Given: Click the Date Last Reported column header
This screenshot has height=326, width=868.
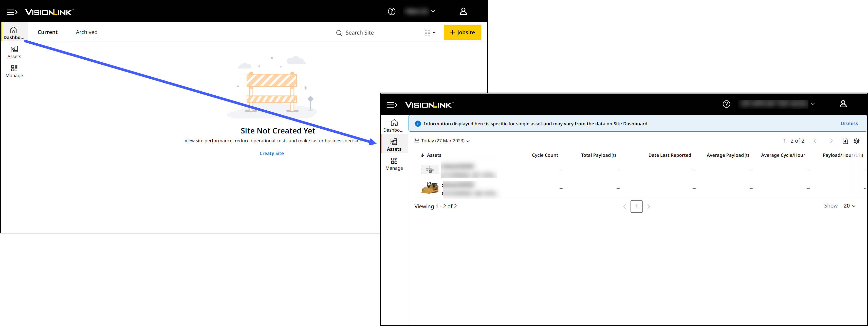Looking at the screenshot, I should coord(670,155).
